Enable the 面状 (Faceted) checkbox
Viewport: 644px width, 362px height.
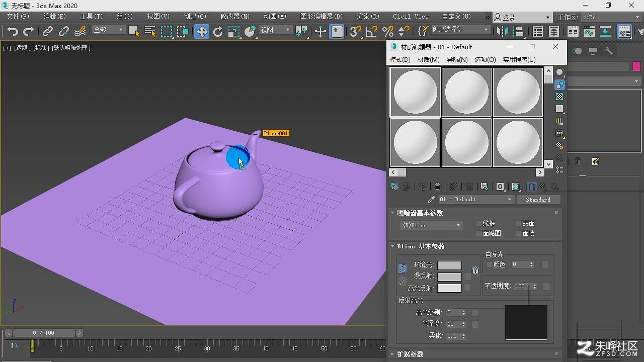pyautogui.click(x=519, y=233)
